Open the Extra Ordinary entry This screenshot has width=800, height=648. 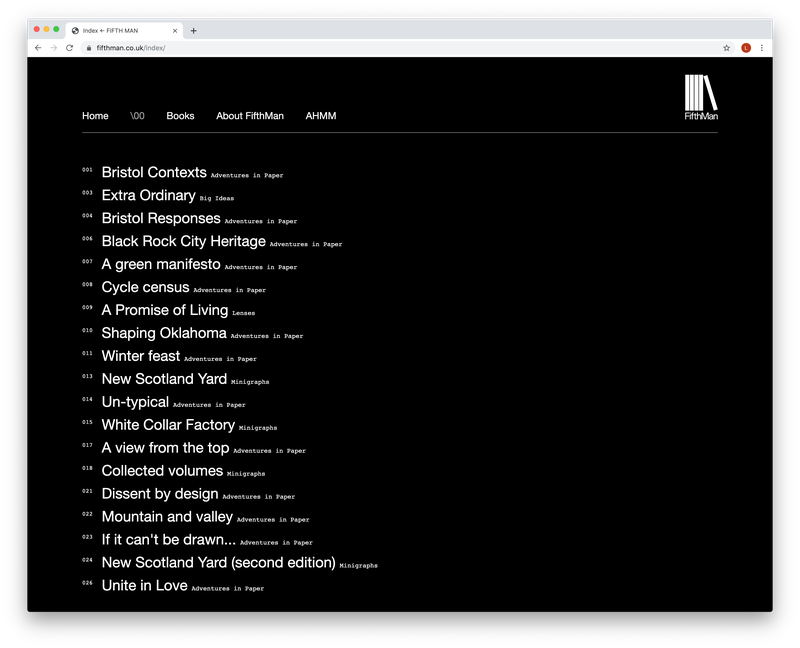click(x=148, y=195)
